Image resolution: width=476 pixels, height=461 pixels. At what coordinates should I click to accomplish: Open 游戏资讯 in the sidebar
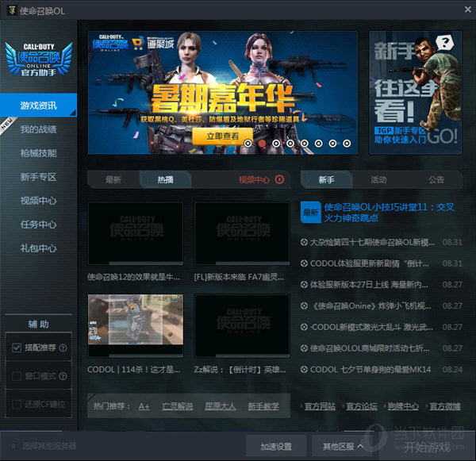pyautogui.click(x=38, y=105)
